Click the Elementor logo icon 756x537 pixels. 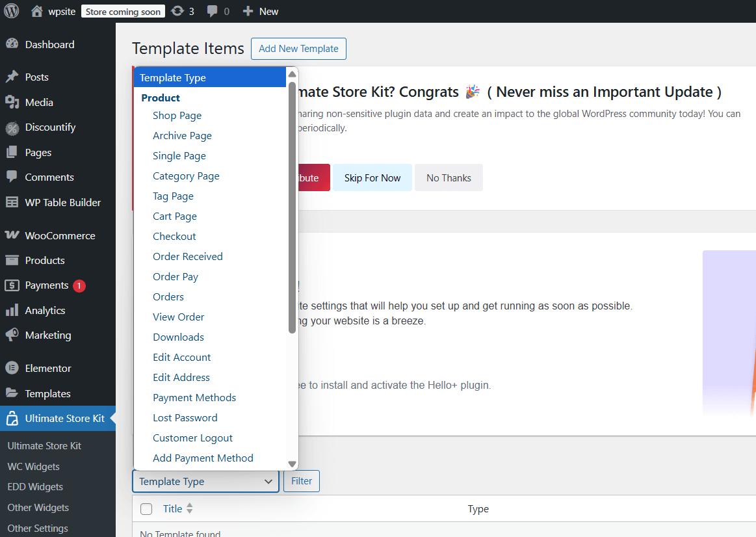[x=12, y=368]
